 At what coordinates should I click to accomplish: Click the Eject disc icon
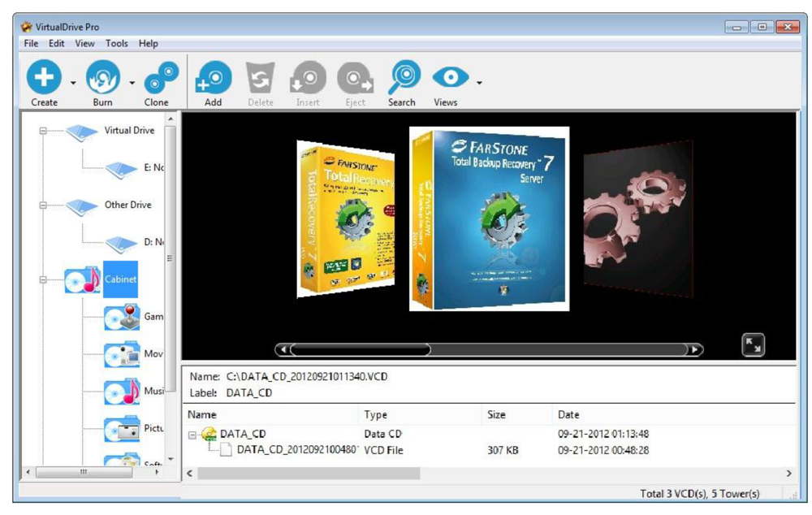356,78
